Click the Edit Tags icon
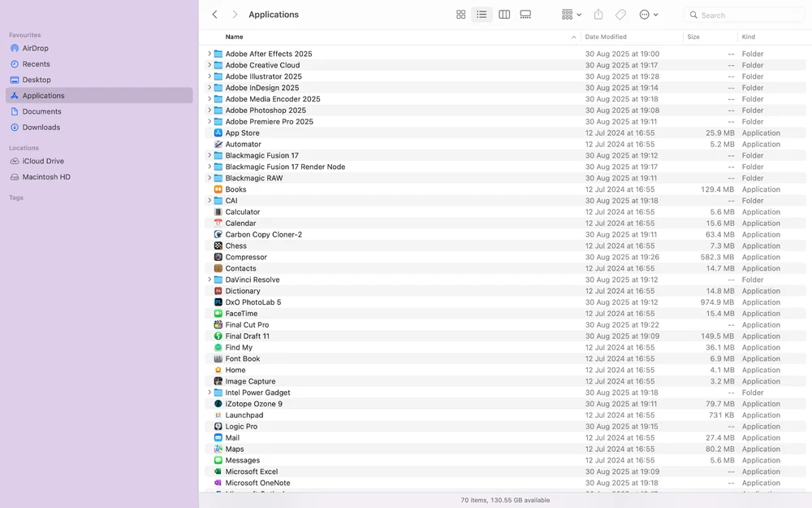Screen dimensions: 812x508 point(620,15)
